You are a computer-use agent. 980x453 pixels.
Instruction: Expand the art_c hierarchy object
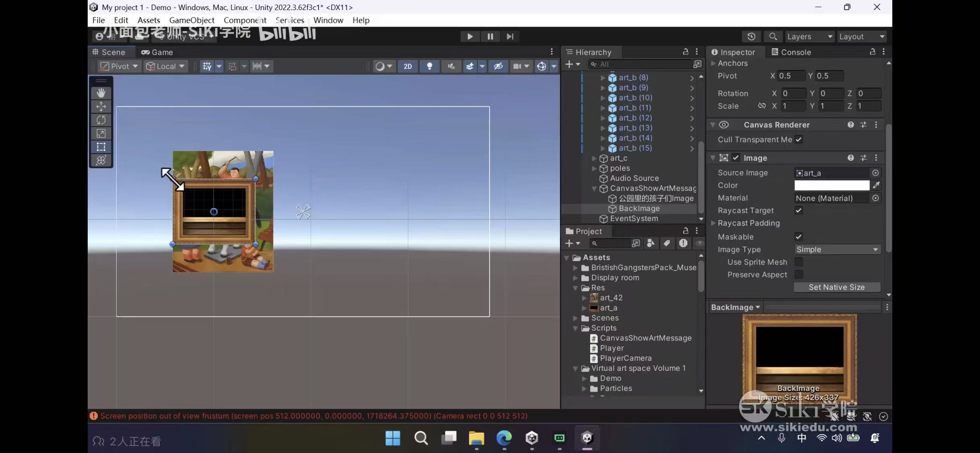(594, 158)
